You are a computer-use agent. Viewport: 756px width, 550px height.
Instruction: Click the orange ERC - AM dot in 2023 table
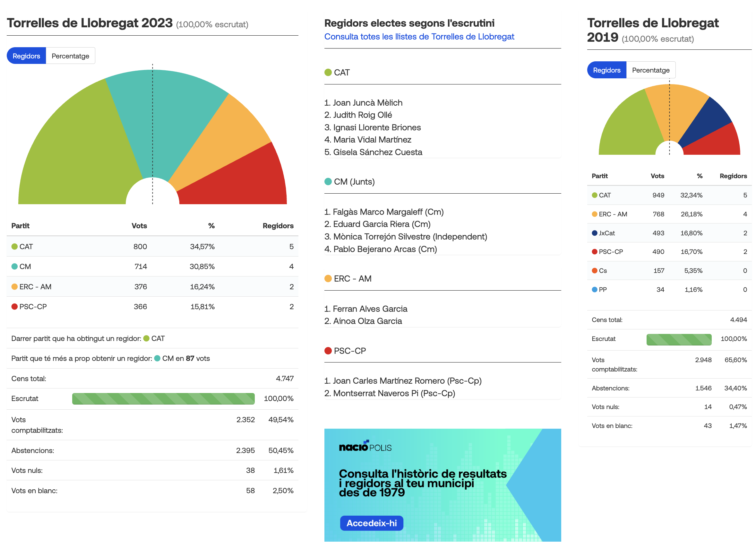click(x=14, y=287)
